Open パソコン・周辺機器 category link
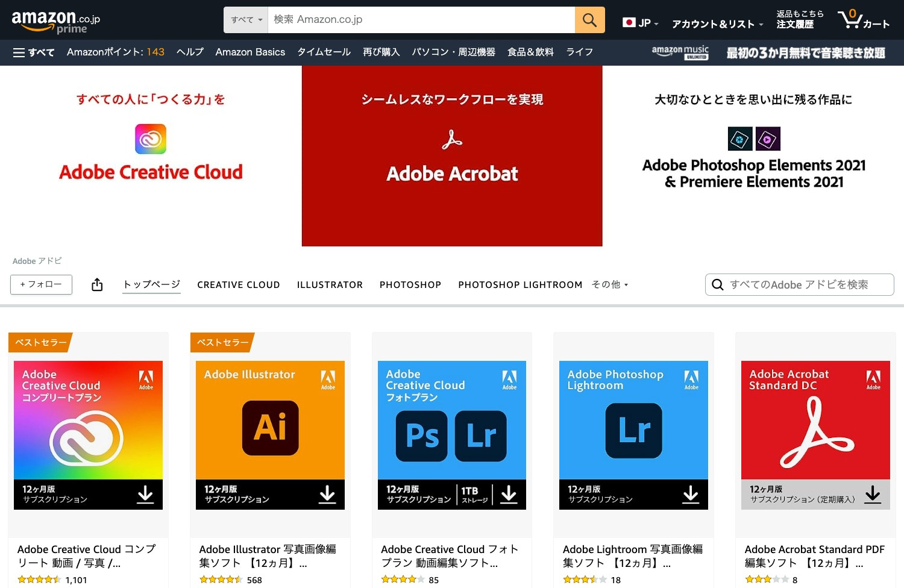The height and width of the screenshot is (588, 904). point(453,52)
